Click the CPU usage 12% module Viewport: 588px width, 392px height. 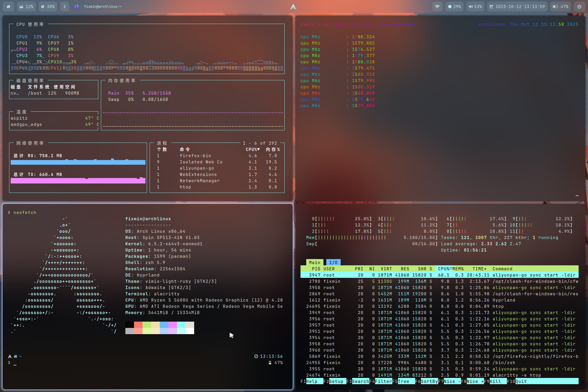pyautogui.click(x=26, y=7)
